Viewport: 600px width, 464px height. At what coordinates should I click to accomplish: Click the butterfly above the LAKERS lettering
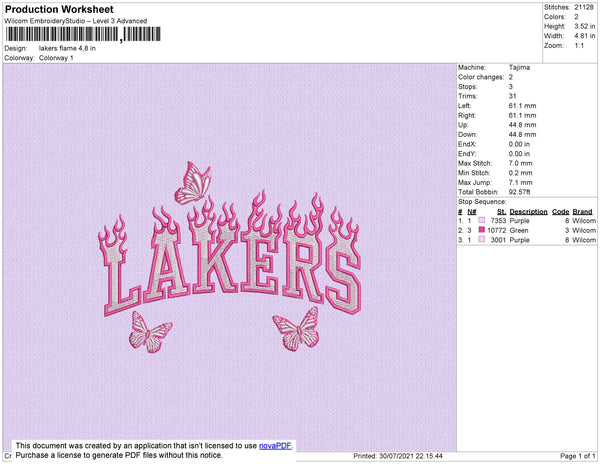click(194, 183)
